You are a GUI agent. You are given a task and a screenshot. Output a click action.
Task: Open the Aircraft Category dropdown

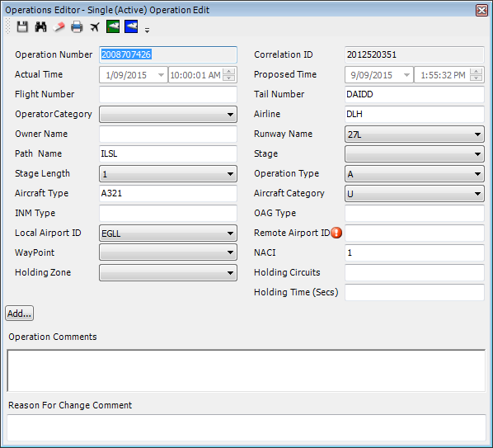coord(415,194)
